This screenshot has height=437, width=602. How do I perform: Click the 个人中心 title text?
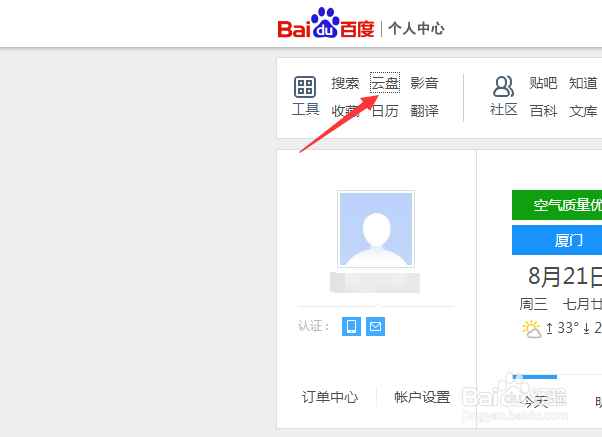pyautogui.click(x=416, y=28)
